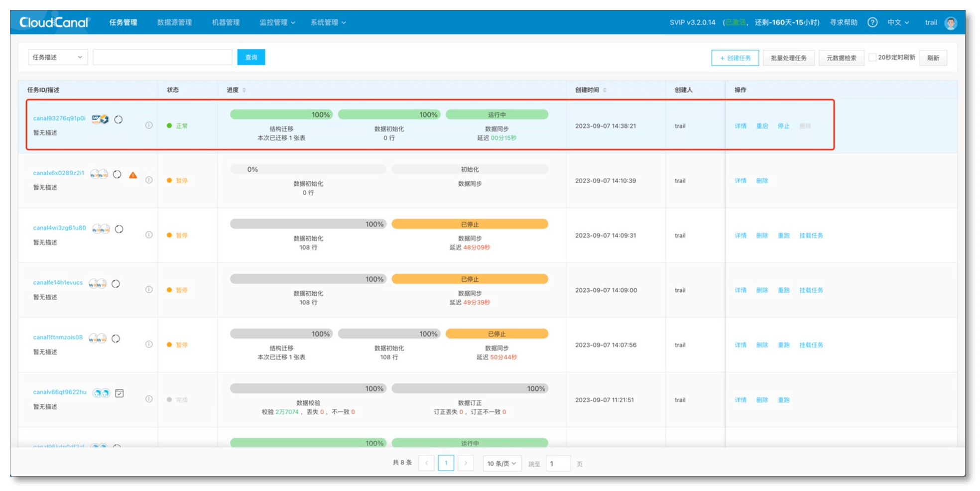Click 挂载任务 for task canalfe14h1evucs
Image resolution: width=980 pixels, height=491 pixels.
point(811,290)
